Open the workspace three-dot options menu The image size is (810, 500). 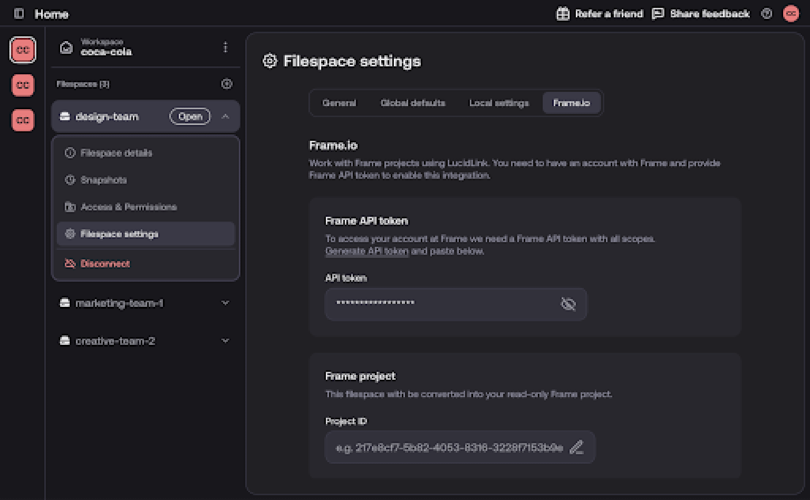pos(225,48)
